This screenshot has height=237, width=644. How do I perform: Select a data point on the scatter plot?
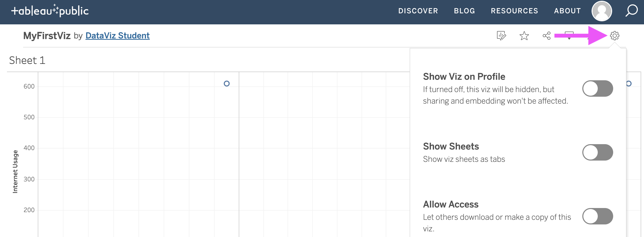pyautogui.click(x=226, y=83)
